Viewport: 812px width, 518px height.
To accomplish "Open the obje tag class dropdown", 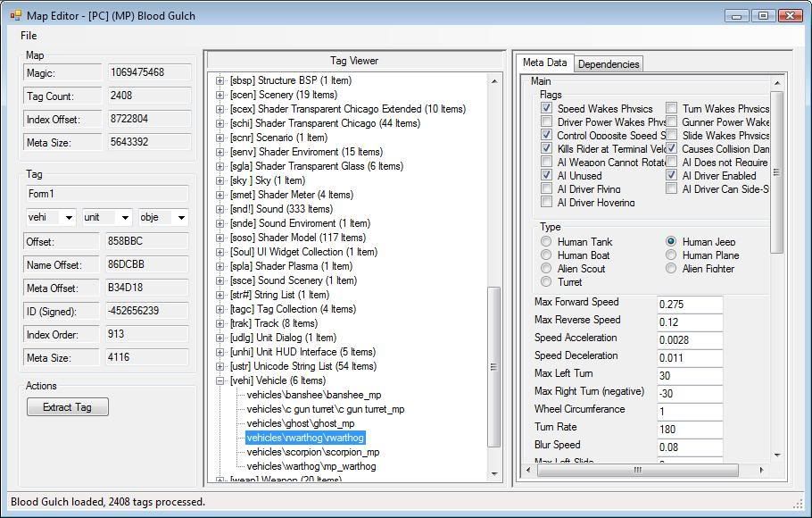I will pyautogui.click(x=181, y=218).
